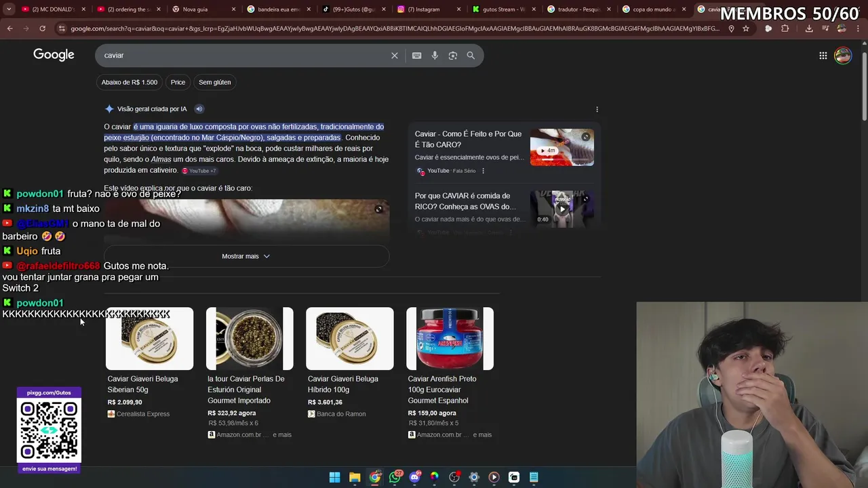Viewport: 868px width, 488px height.
Task: Open the Windows Start menu
Action: 334,477
